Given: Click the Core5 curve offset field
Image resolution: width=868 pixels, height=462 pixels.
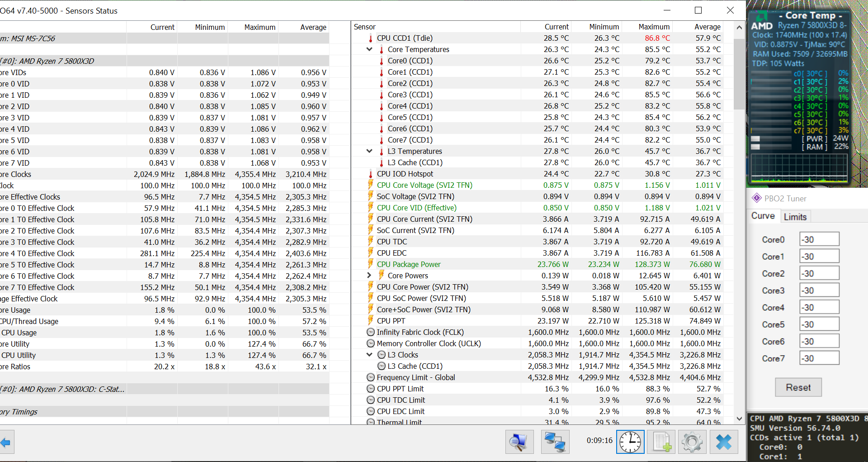Looking at the screenshot, I should point(819,324).
